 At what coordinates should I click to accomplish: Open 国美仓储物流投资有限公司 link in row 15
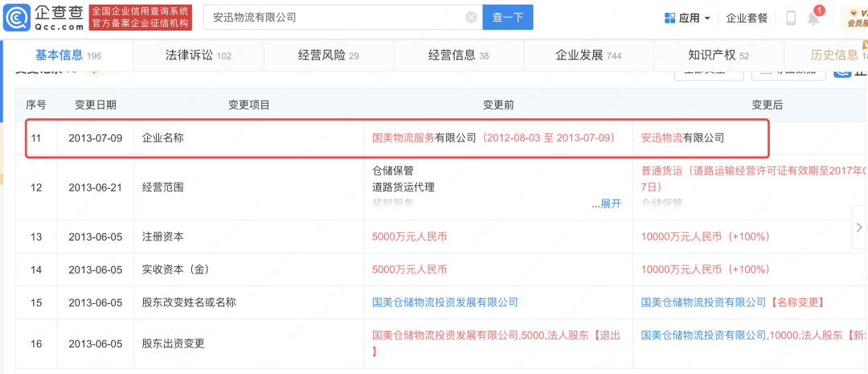703,302
